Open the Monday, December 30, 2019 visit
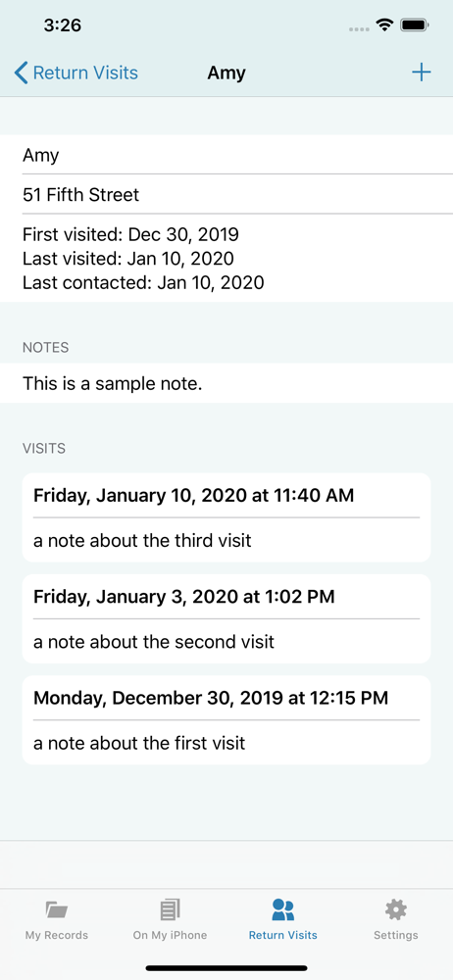This screenshot has width=453, height=980. click(x=226, y=720)
